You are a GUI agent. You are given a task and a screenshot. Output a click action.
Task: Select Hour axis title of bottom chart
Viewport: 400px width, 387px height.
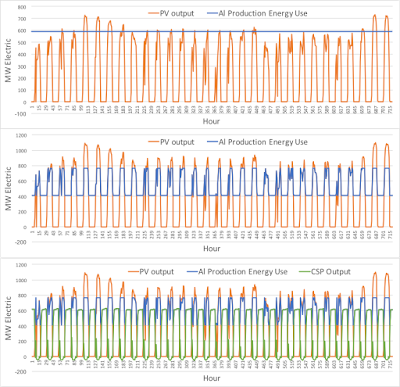point(211,378)
